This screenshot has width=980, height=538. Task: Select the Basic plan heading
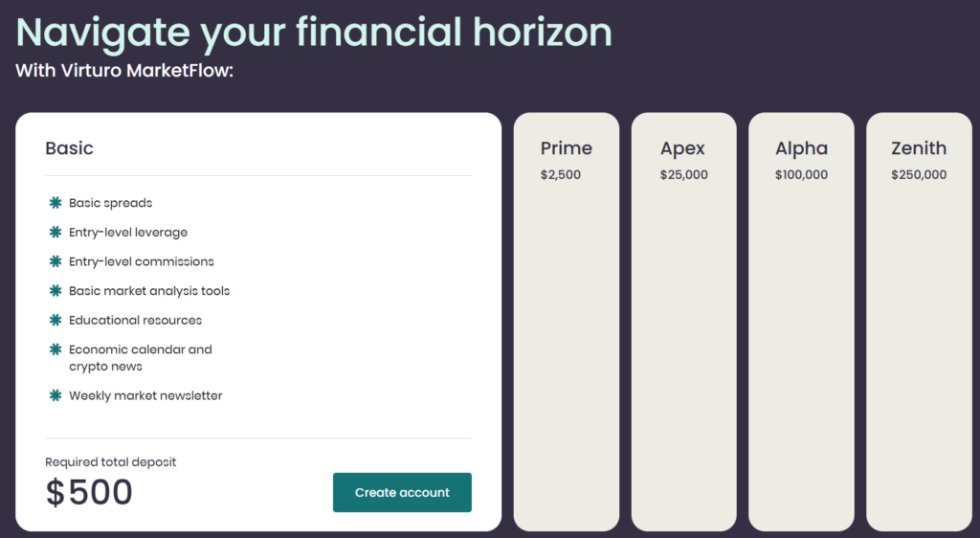point(70,148)
